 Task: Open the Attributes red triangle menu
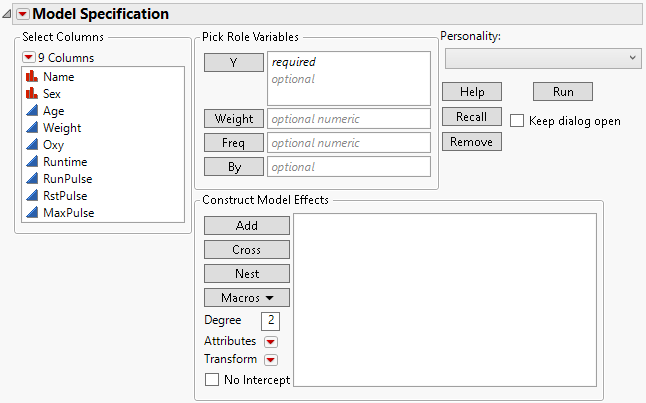tap(270, 342)
